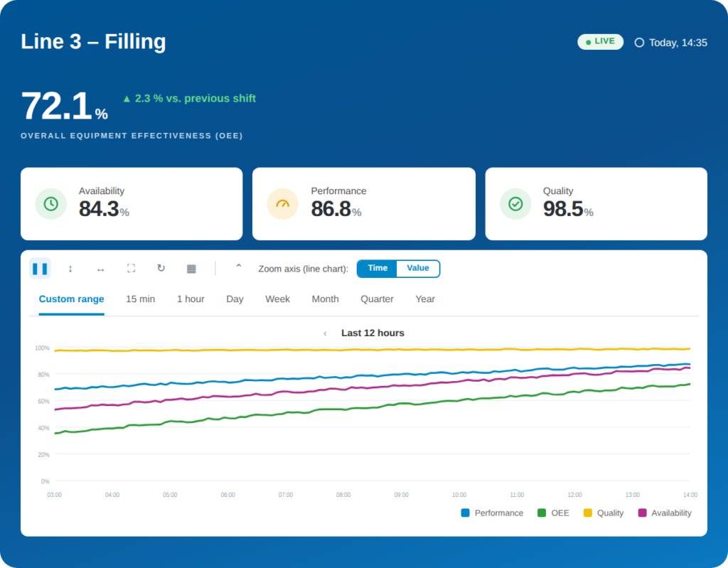Switch to the 15 min tab

click(x=140, y=299)
